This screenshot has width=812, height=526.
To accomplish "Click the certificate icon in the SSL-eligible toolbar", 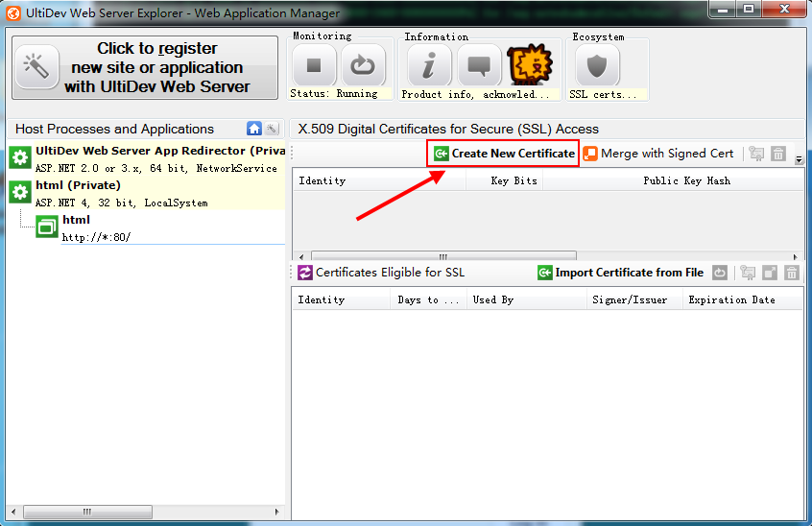I will pyautogui.click(x=748, y=273).
